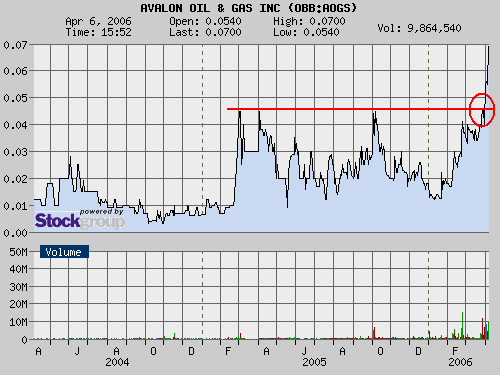Click the date text Apr 6, 2006
Image resolution: width=500 pixels, height=375 pixels.
tap(98, 21)
